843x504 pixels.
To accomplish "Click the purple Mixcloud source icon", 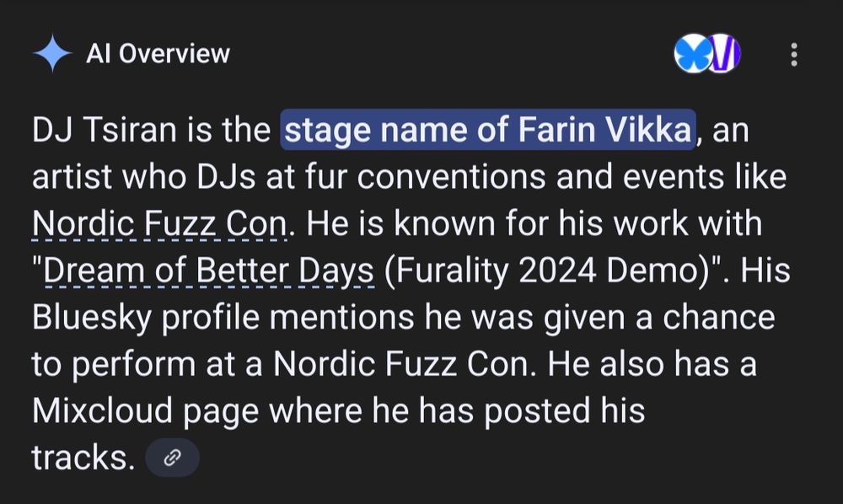I will (725, 54).
